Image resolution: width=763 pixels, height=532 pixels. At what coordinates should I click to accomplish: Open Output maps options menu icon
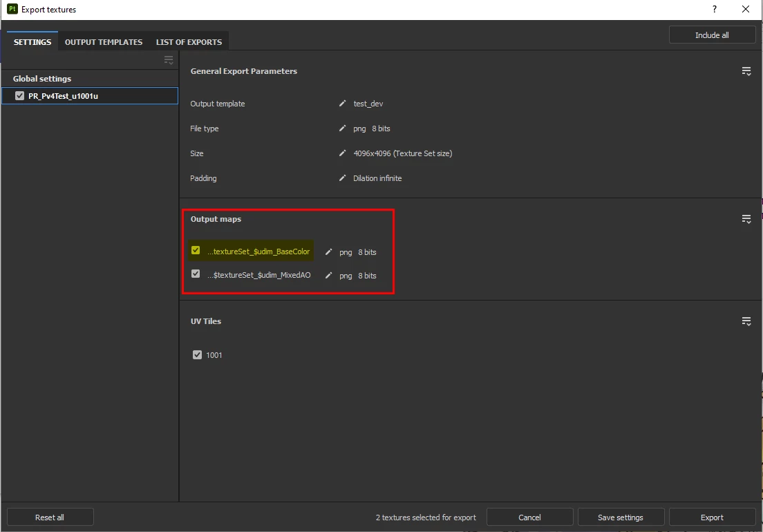tap(746, 219)
